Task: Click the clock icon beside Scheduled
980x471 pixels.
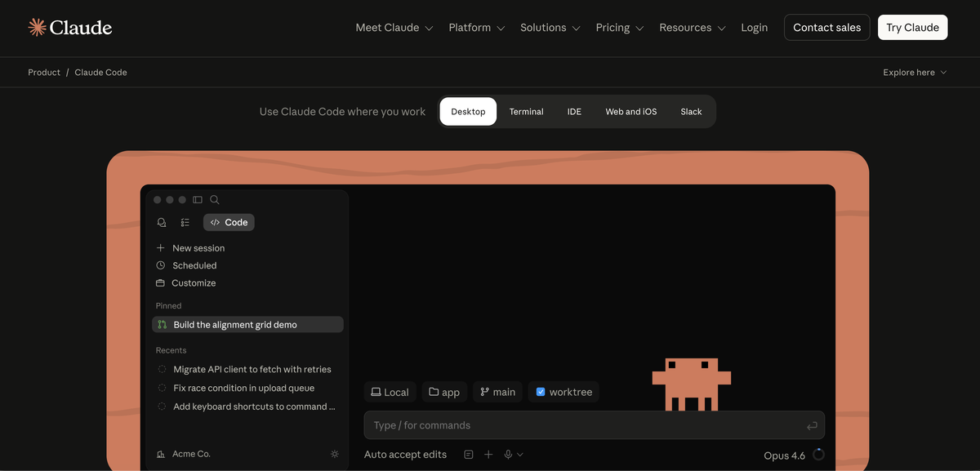Action: (x=160, y=265)
